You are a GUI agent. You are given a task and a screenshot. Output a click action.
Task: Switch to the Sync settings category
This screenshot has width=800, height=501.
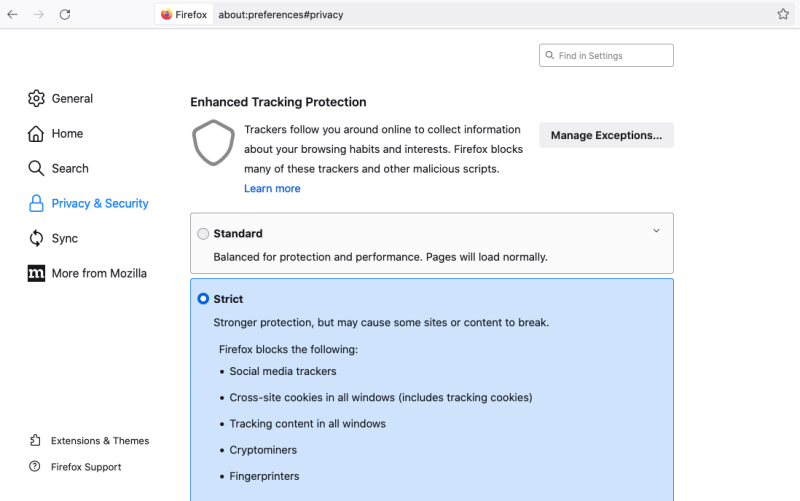coord(66,238)
